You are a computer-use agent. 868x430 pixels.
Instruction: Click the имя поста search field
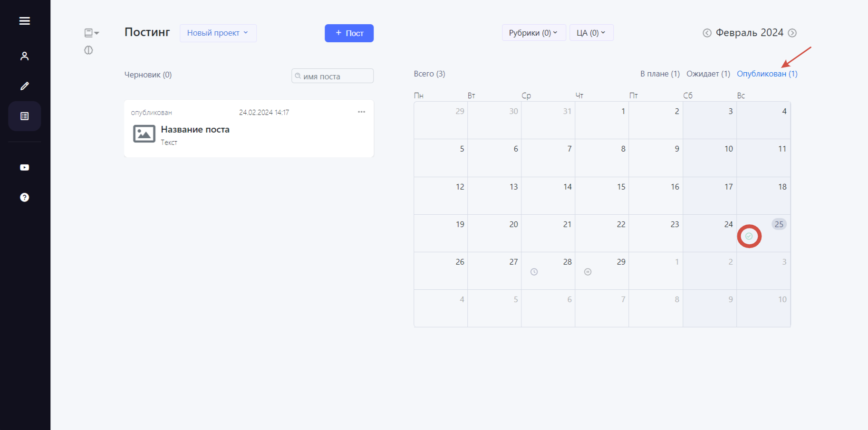point(333,76)
